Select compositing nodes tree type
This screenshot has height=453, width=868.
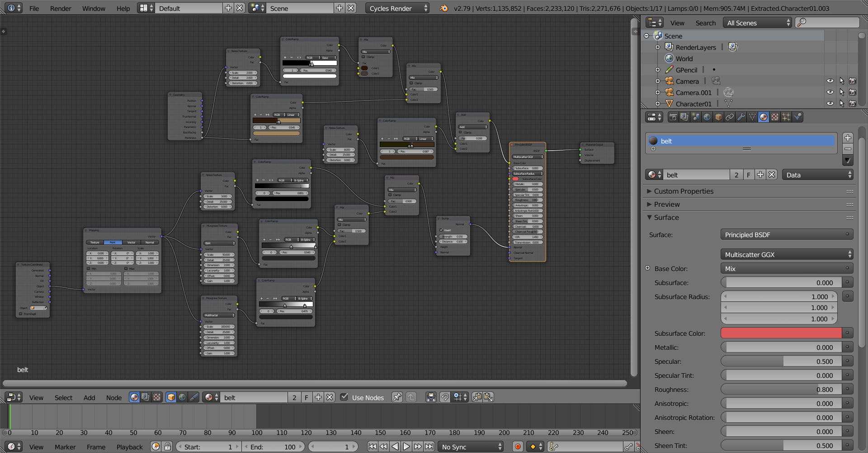[x=146, y=397]
